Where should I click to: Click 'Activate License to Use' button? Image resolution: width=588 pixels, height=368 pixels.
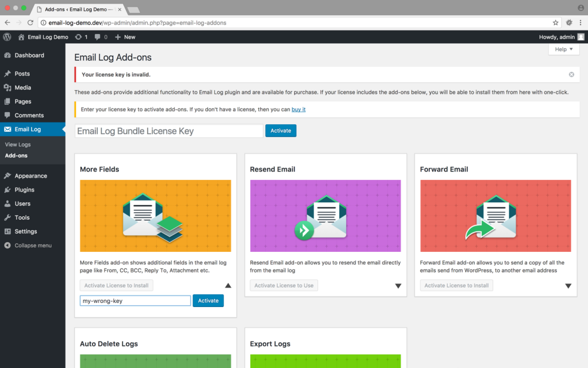(x=284, y=285)
